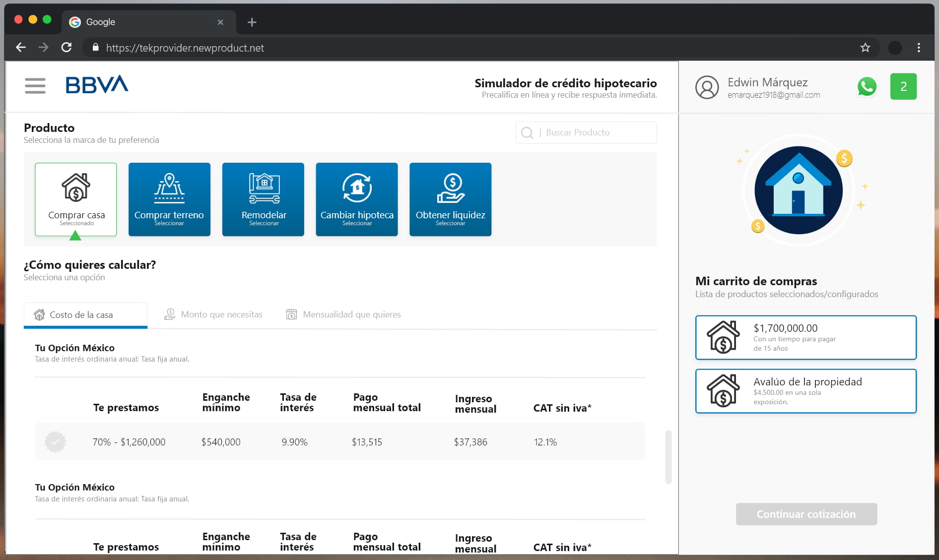Open the $1,700,000.00 cart item

tap(805, 338)
